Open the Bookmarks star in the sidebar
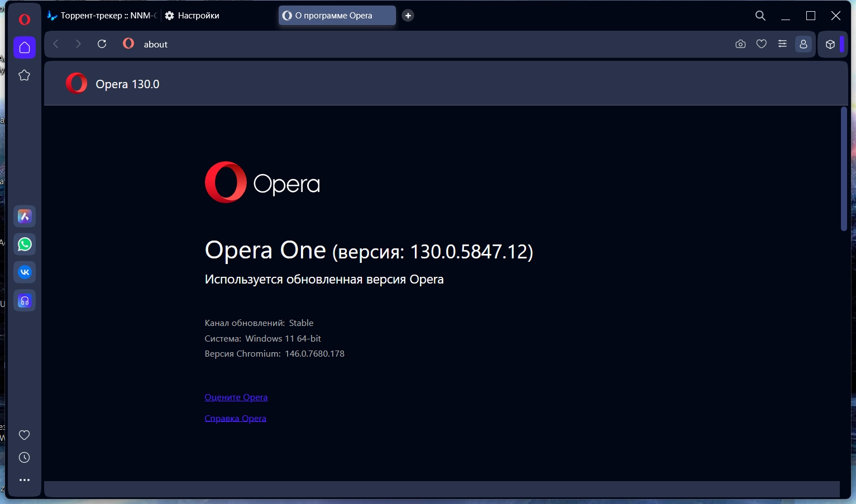The width and height of the screenshot is (856, 504). 25,75
